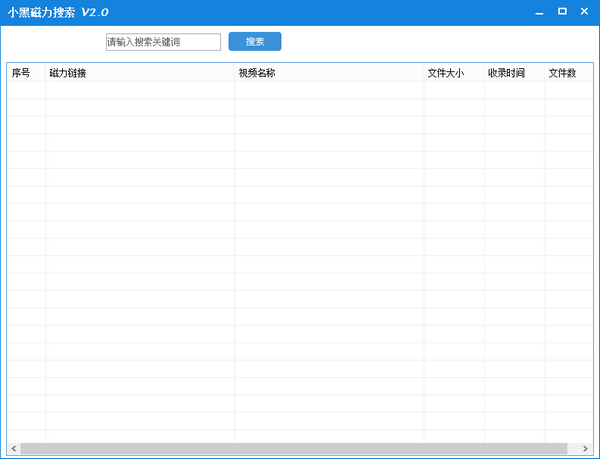Select first empty row under 序号

coord(26,91)
